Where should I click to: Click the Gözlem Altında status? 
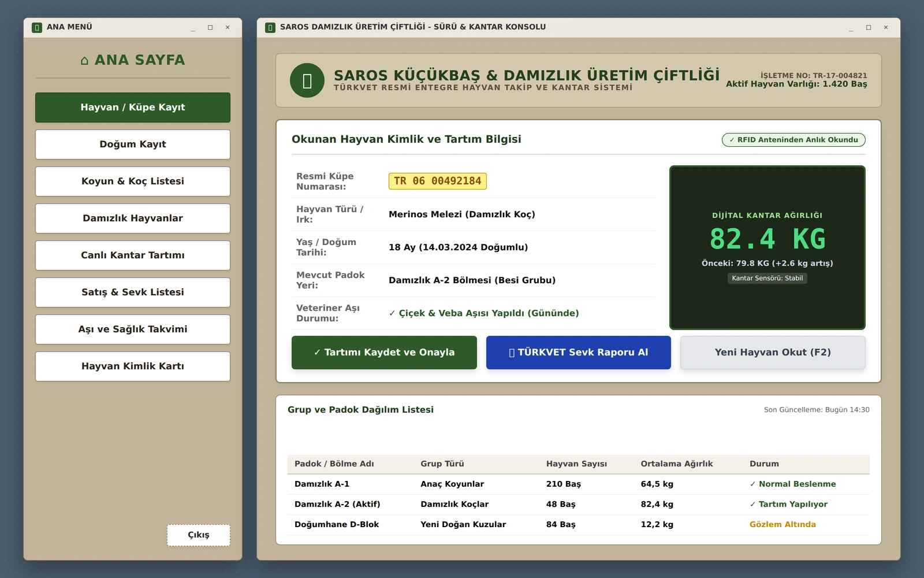pyautogui.click(x=783, y=525)
